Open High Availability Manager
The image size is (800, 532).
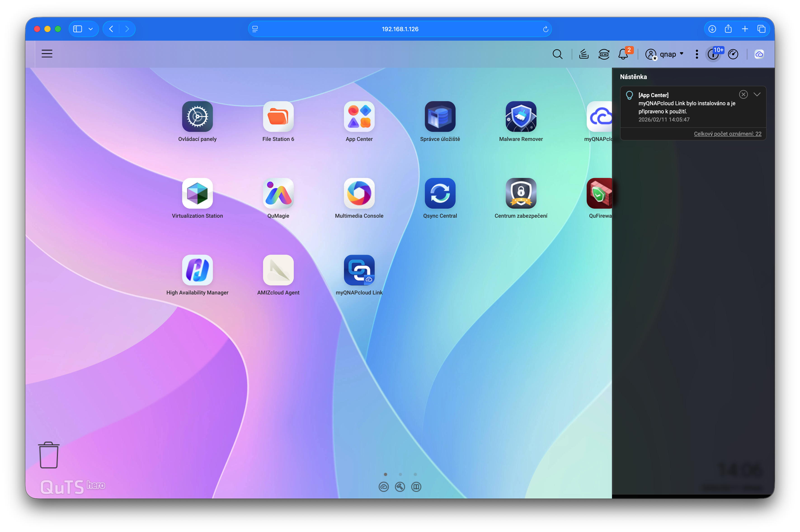pyautogui.click(x=197, y=270)
